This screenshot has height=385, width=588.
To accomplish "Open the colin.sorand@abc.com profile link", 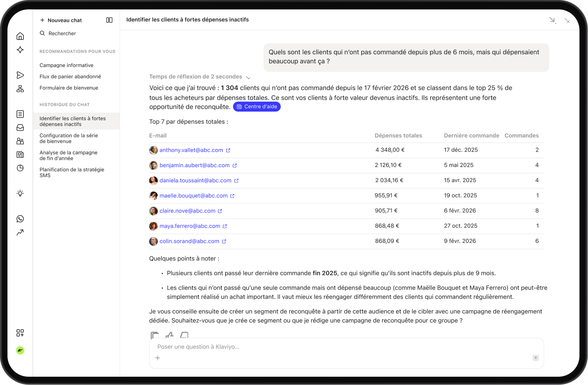I will pos(190,241).
